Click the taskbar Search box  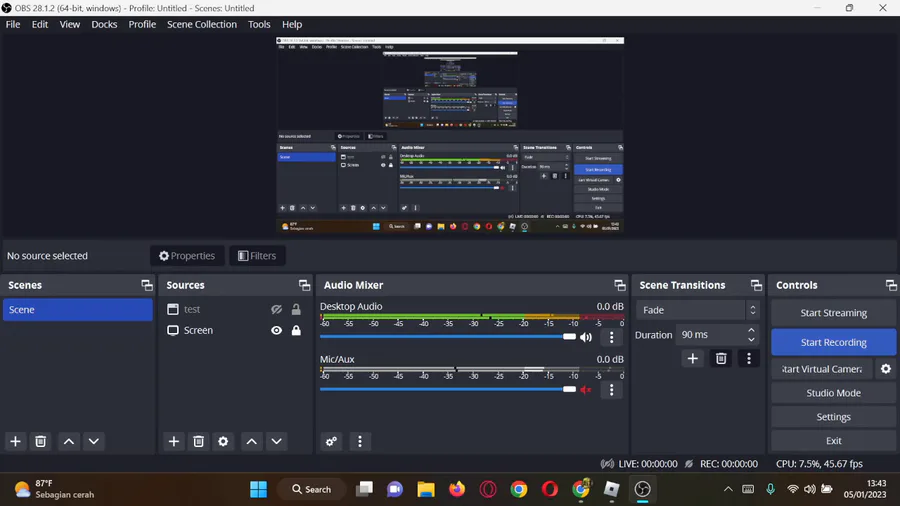[312, 489]
